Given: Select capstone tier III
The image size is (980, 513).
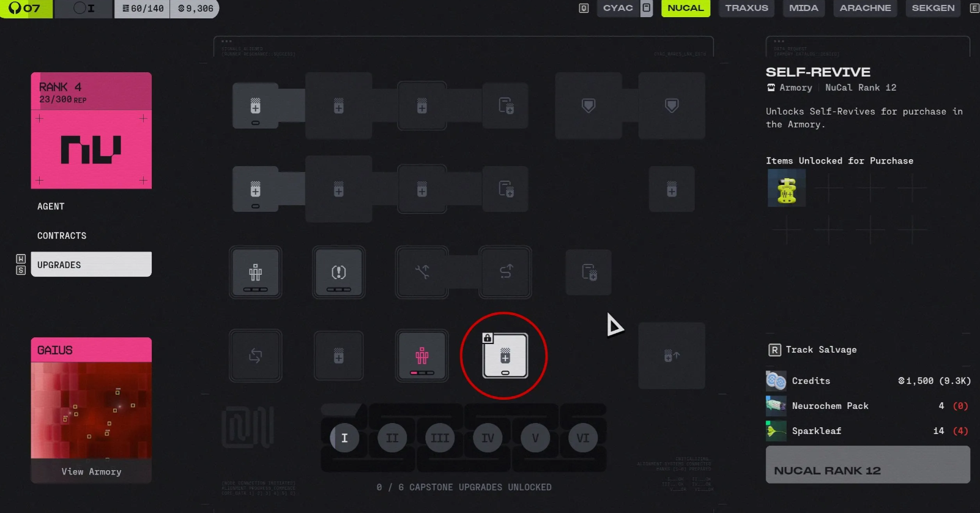Looking at the screenshot, I should tap(440, 438).
